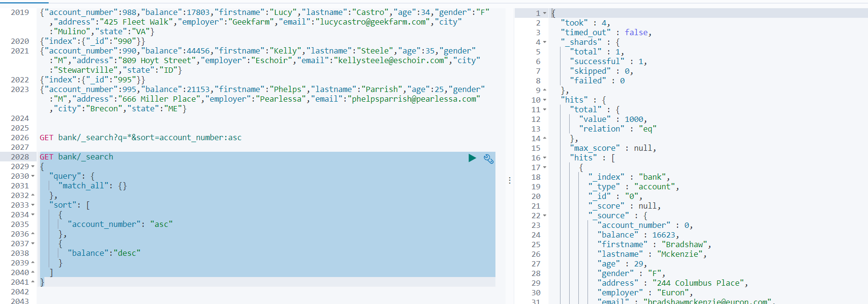Click "skipped" : 0 in response
868x304 pixels.
click(602, 71)
